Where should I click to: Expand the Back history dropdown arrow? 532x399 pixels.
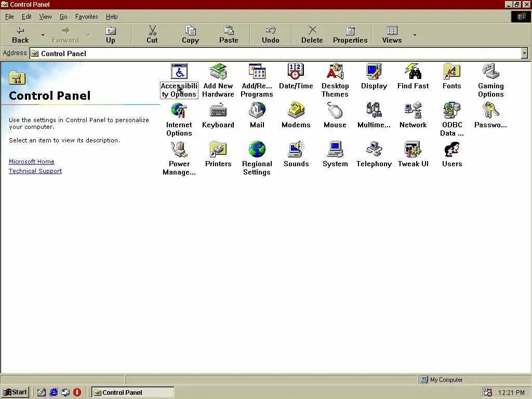(x=43, y=35)
